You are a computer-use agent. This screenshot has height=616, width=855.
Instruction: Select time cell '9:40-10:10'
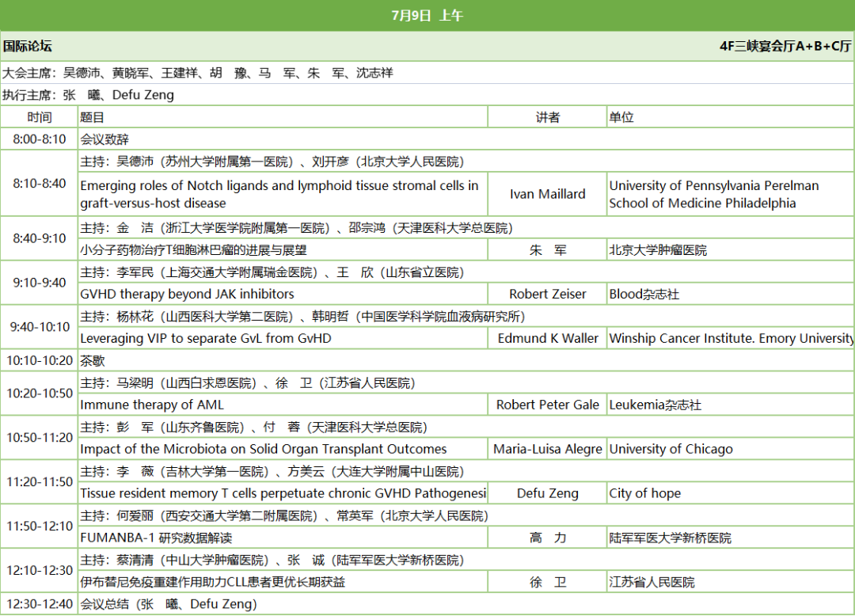click(x=40, y=326)
